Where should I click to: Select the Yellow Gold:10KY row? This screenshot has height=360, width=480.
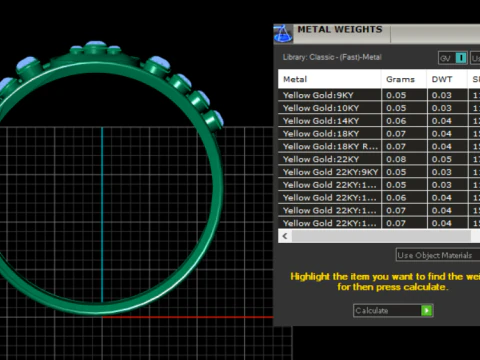pyautogui.click(x=379, y=108)
